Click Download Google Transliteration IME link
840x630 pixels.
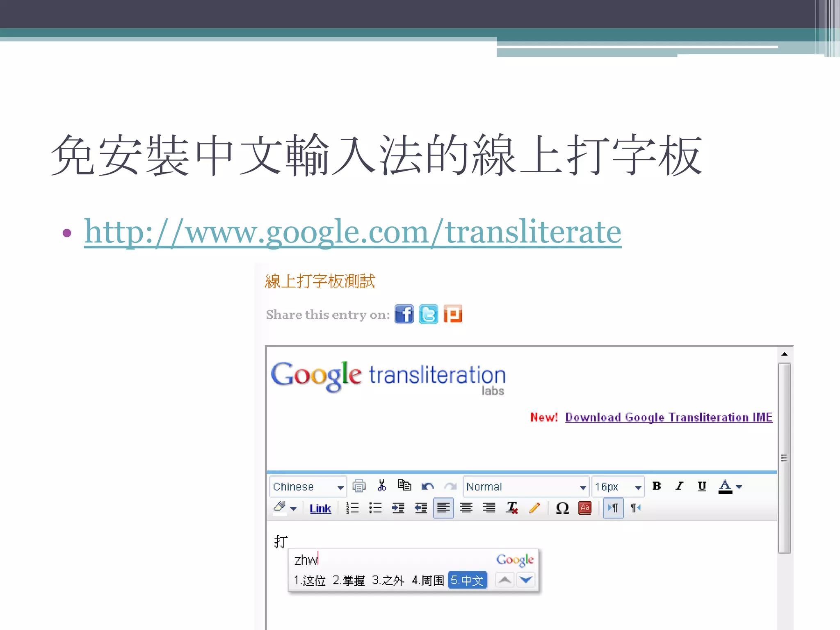tap(669, 417)
